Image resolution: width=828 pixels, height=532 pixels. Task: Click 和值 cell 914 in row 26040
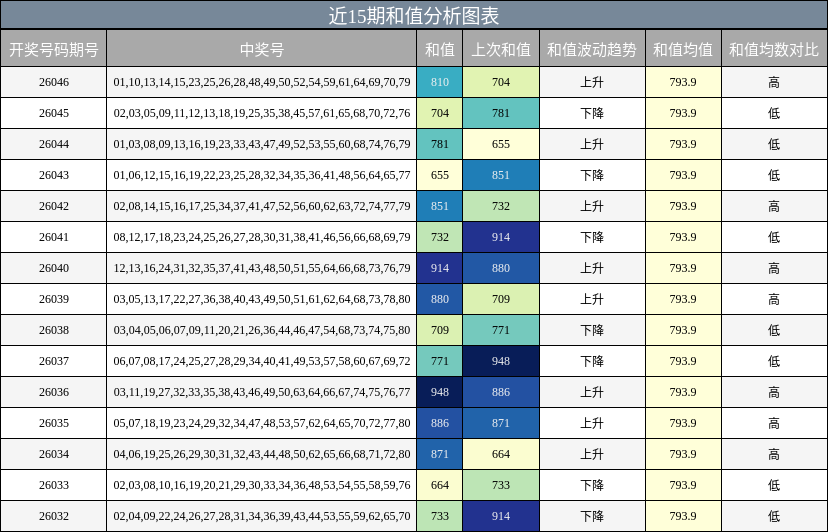pos(439,268)
